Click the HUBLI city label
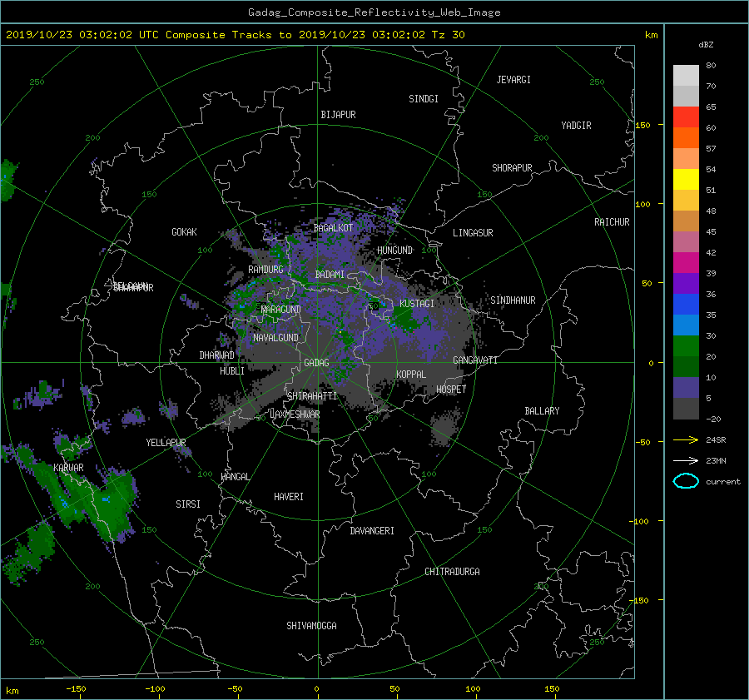 (232, 370)
